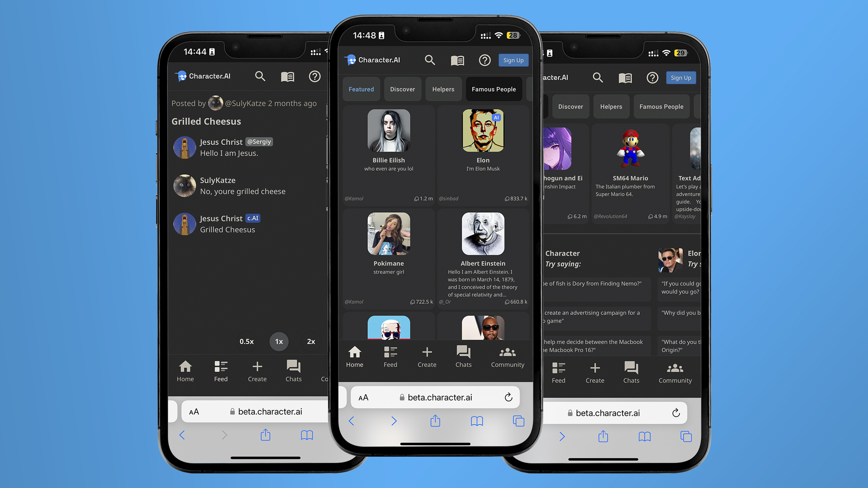The height and width of the screenshot is (488, 868).
Task: Switch to the Discover tab
Action: pos(402,89)
